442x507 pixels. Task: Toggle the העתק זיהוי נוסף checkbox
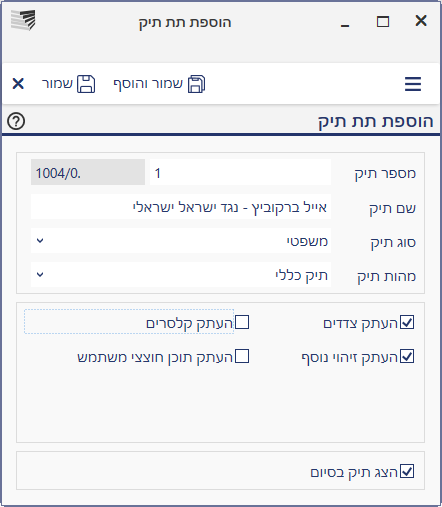(407, 356)
